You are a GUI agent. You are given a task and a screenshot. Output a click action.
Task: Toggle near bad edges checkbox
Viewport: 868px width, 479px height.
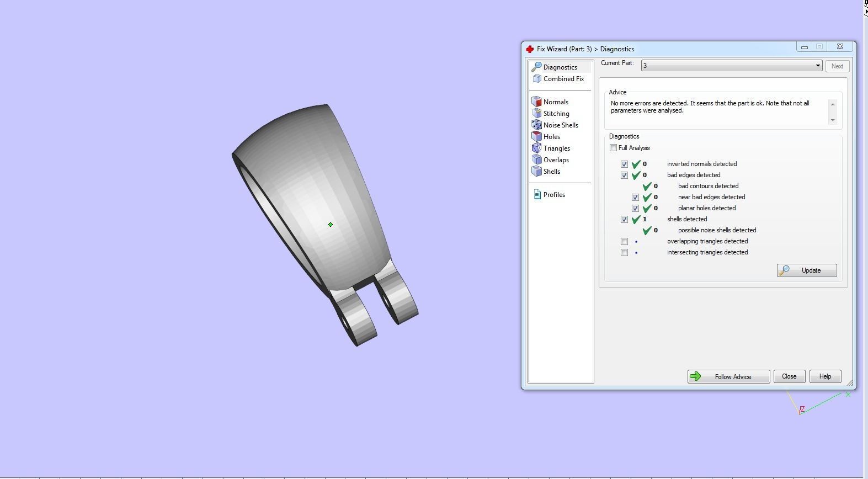point(635,197)
